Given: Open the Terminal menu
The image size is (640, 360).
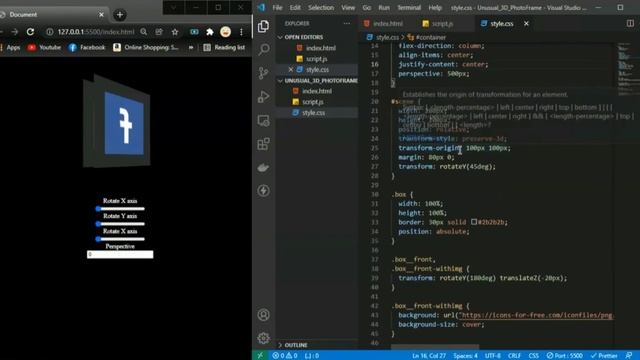Looking at the screenshot, I should tap(409, 8).
